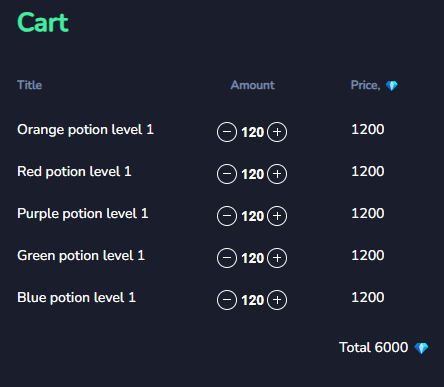Click the Cart heading
The width and height of the screenshot is (444, 387).
[x=43, y=23]
